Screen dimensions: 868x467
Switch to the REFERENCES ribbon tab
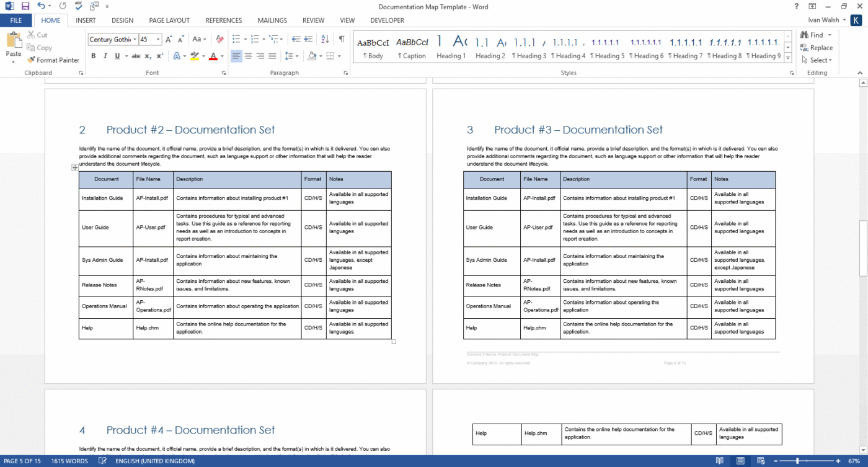click(x=223, y=20)
